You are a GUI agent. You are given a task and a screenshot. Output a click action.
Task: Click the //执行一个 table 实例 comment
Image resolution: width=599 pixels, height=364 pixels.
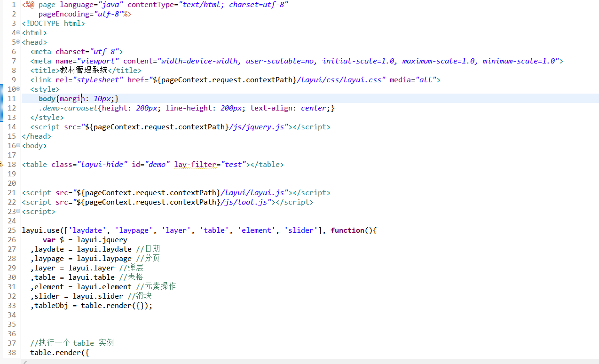pyautogui.click(x=72, y=343)
